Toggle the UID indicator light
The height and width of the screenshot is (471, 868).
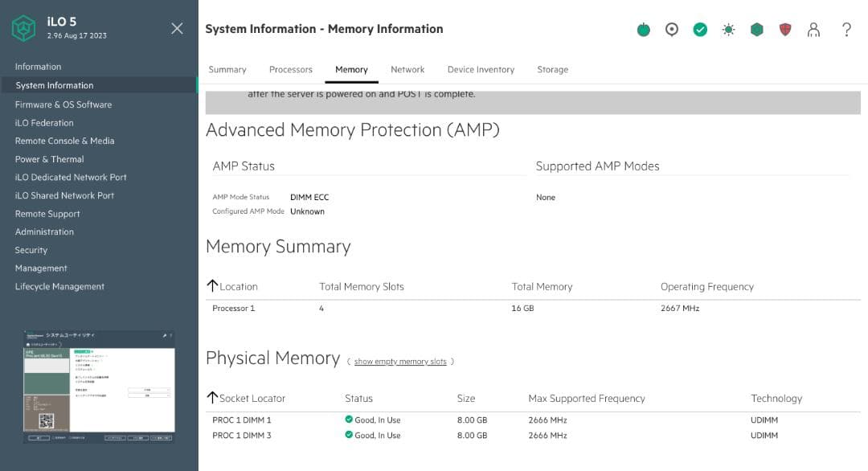click(x=672, y=29)
